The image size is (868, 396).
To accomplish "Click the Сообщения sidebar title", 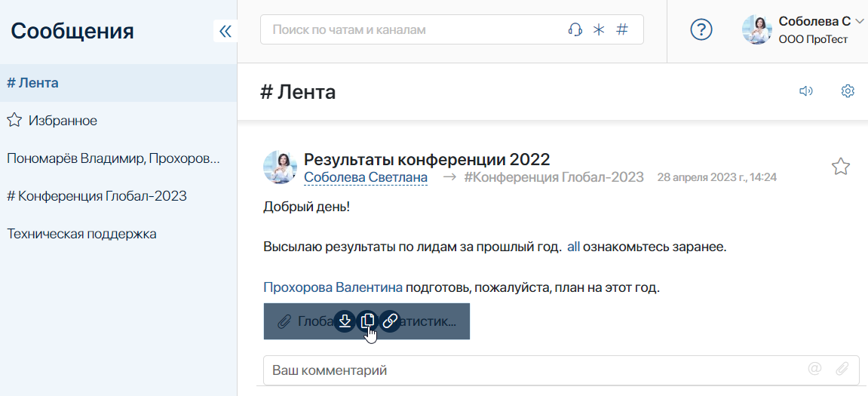I will 72,31.
